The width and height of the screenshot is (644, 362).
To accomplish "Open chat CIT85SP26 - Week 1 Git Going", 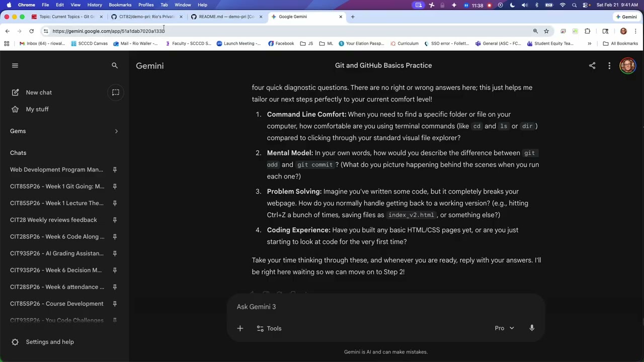I will click(57, 187).
